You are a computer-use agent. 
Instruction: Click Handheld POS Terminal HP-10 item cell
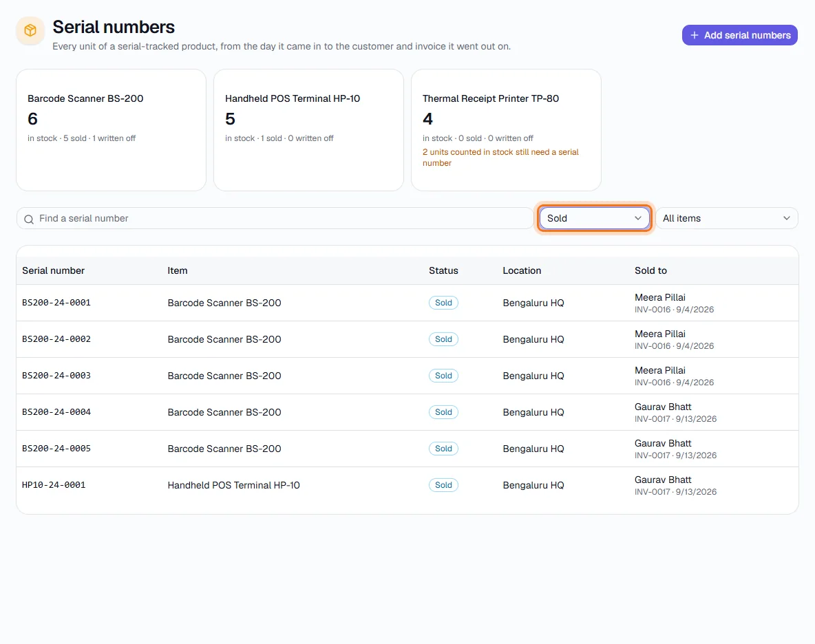pyautogui.click(x=234, y=485)
